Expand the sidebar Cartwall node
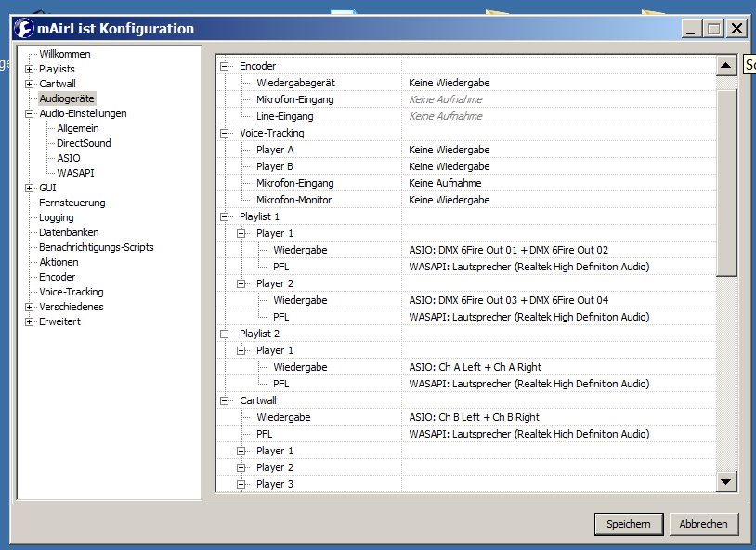 click(30, 84)
